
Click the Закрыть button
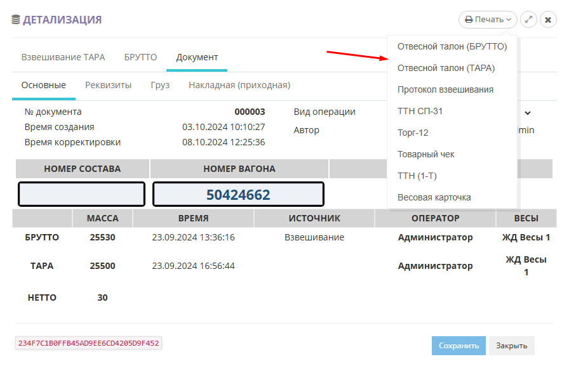point(511,346)
